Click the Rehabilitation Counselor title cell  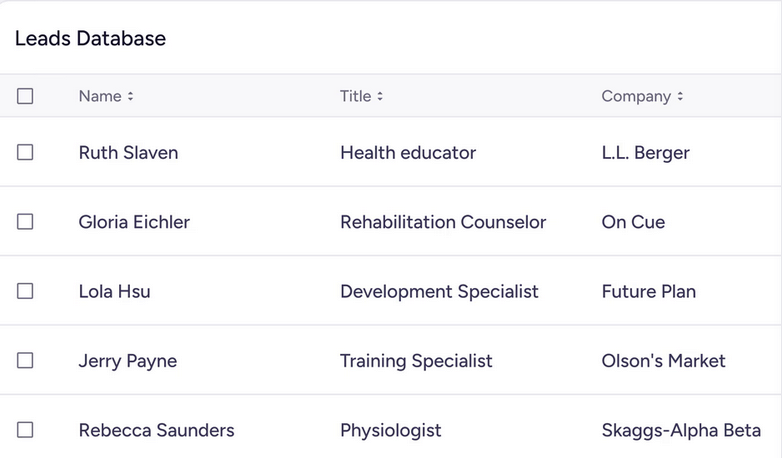(x=443, y=222)
